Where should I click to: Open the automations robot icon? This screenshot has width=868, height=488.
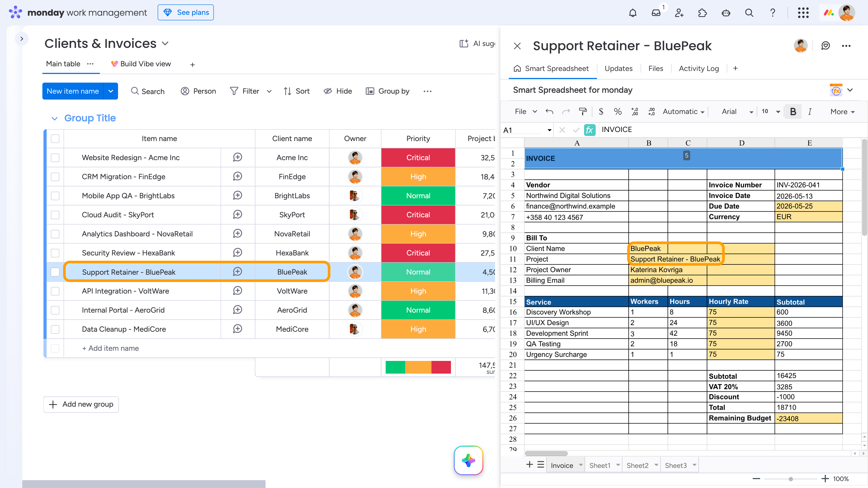tap(726, 13)
